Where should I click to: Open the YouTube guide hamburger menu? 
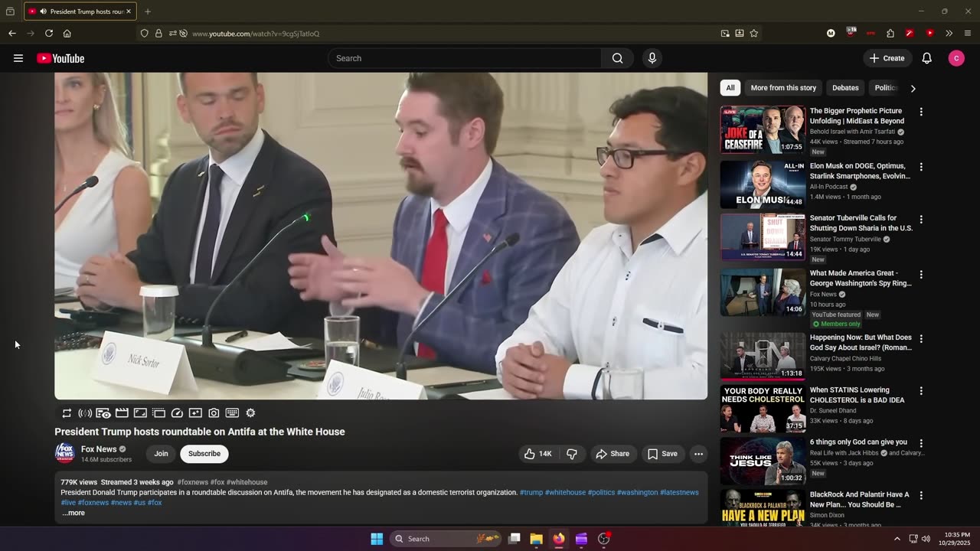[x=18, y=58]
